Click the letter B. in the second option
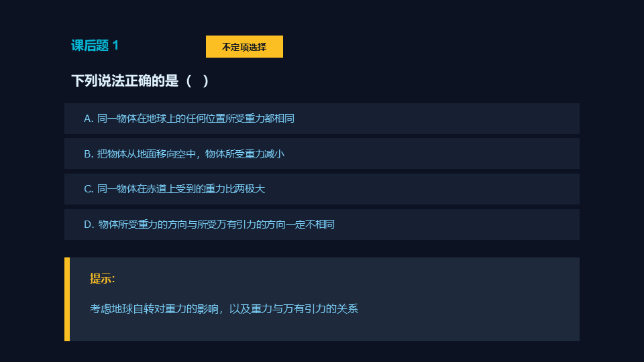The image size is (644, 362). coord(89,154)
